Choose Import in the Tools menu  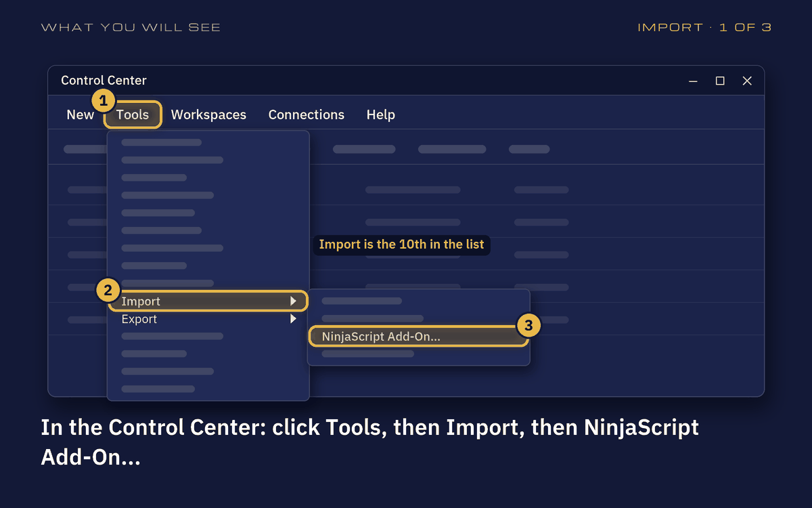point(208,301)
